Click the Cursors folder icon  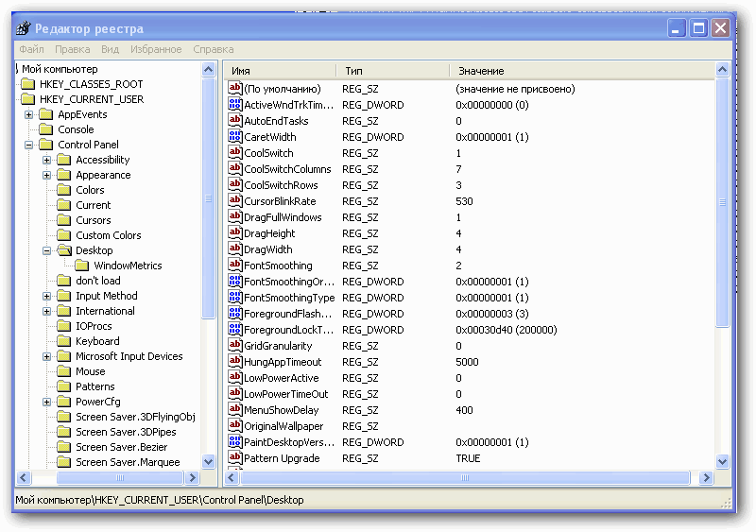[x=63, y=220]
